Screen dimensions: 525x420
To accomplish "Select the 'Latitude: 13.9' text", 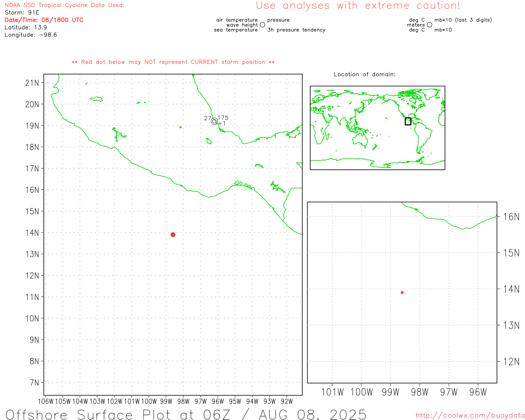I will (x=26, y=27).
